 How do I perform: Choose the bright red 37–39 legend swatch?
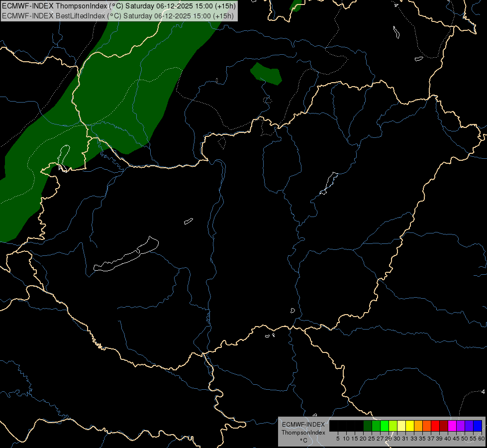[435, 426]
